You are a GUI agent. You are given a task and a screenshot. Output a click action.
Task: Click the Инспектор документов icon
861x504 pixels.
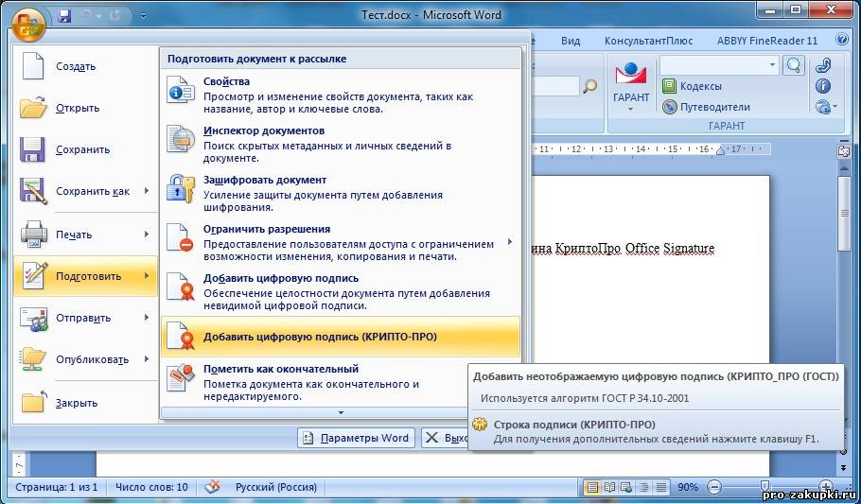(181, 139)
